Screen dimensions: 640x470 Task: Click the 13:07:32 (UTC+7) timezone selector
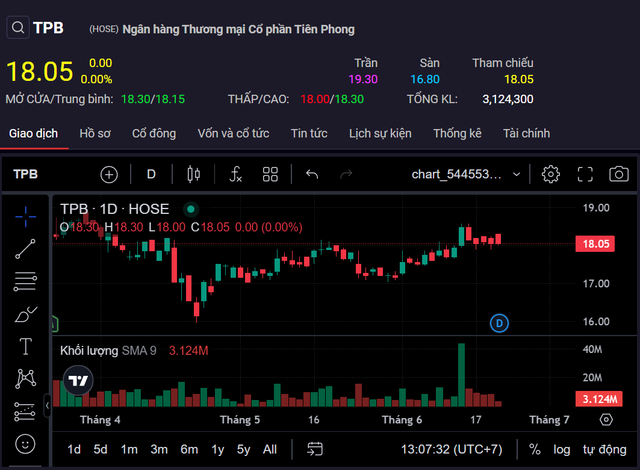(x=451, y=449)
